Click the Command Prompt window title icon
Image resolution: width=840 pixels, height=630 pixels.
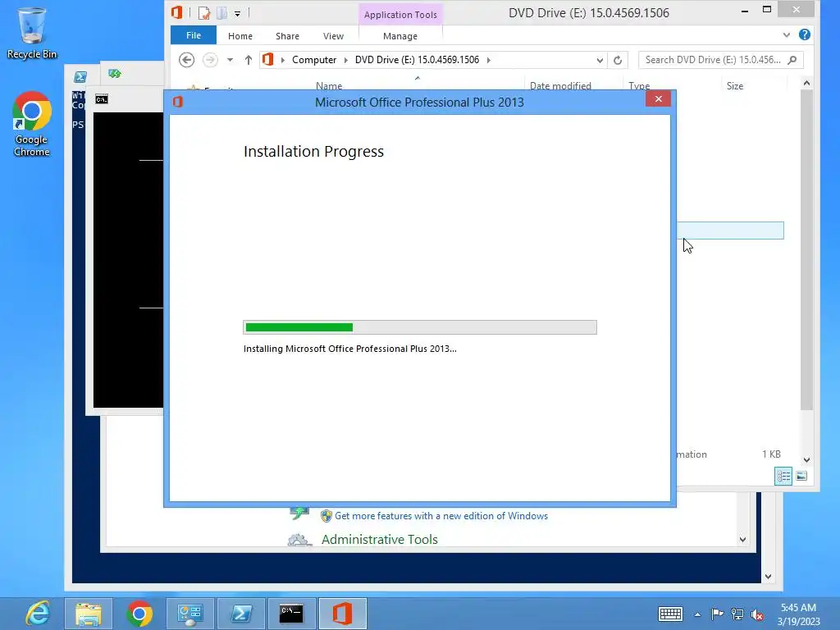pyautogui.click(x=102, y=99)
